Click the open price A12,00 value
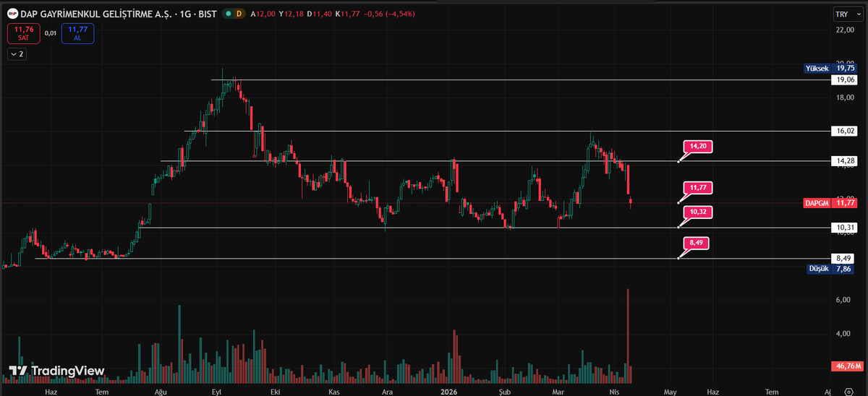The width and height of the screenshot is (868, 396). click(262, 14)
